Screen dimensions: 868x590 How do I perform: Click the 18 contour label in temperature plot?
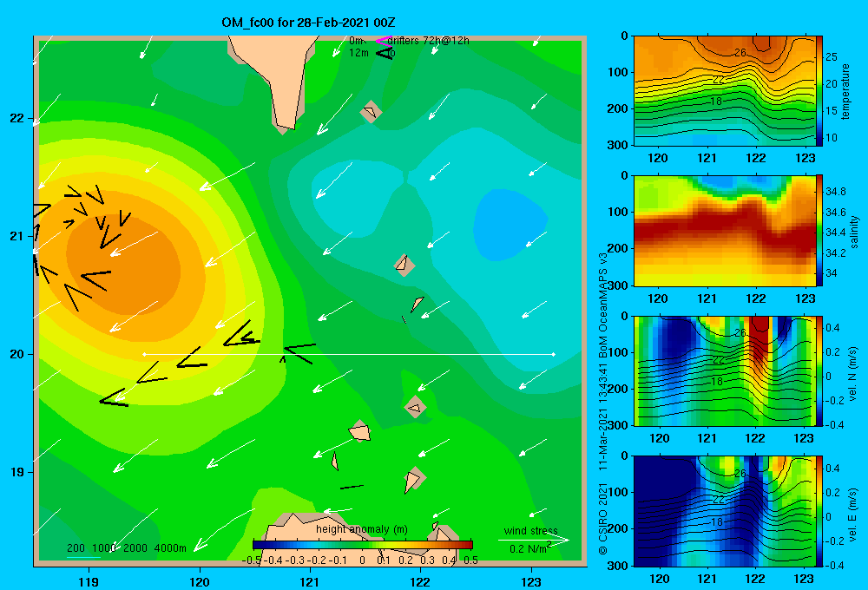(716, 102)
